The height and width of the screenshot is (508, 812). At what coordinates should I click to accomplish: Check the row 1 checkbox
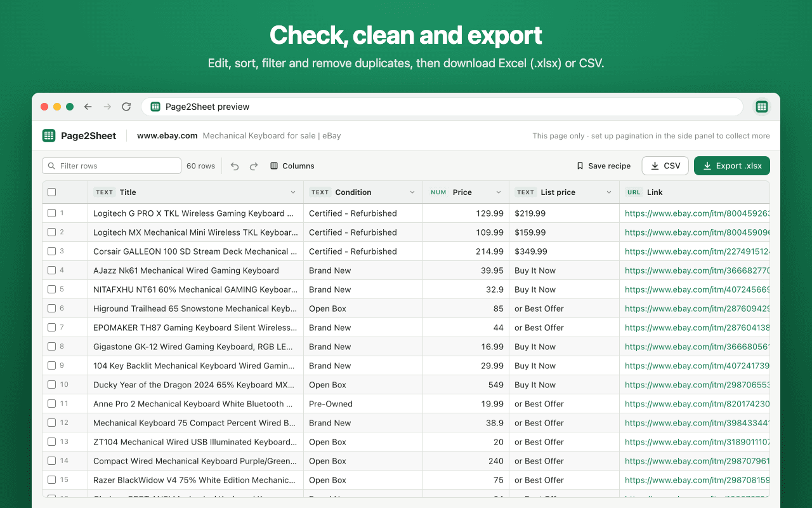(52, 213)
